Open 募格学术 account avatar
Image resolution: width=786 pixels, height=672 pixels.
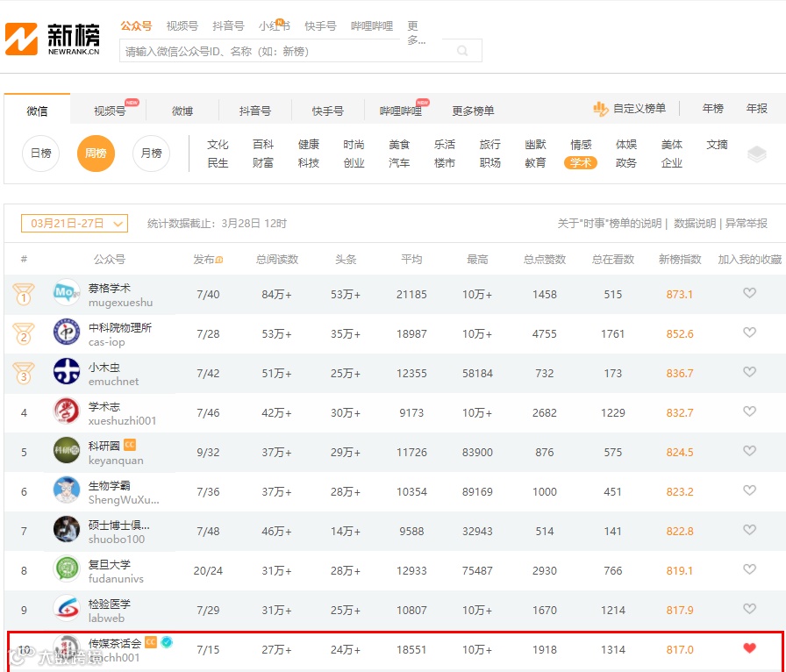coord(67,292)
